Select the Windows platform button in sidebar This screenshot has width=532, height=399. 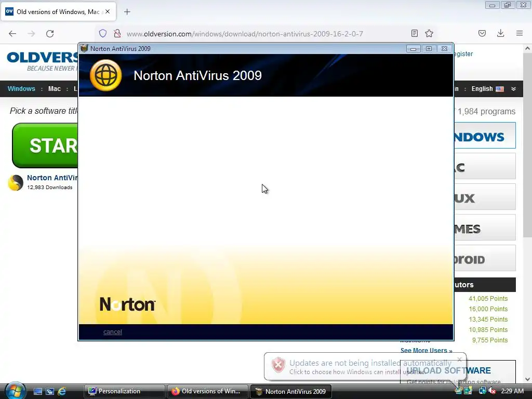pos(485,136)
